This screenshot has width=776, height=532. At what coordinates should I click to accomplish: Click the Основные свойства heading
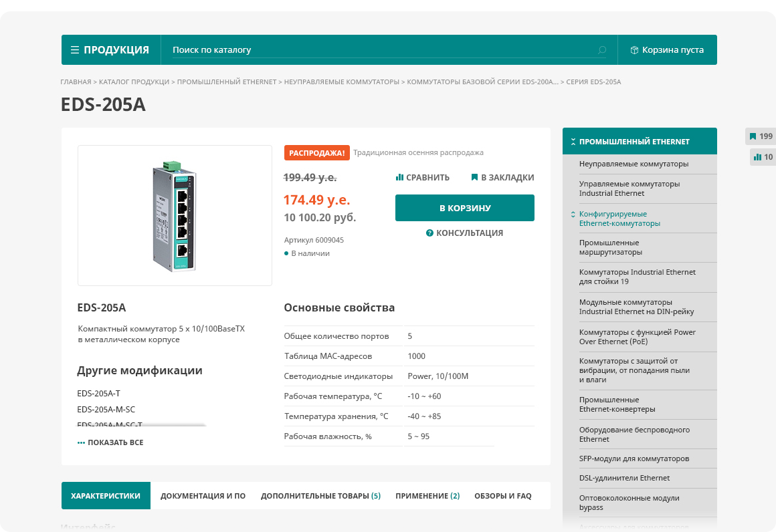[x=339, y=307]
